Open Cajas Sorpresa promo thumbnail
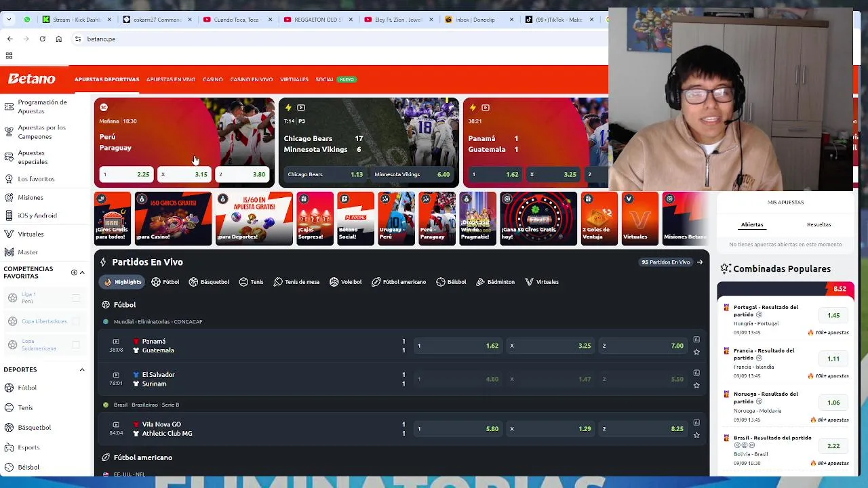868x488 pixels. click(x=315, y=218)
